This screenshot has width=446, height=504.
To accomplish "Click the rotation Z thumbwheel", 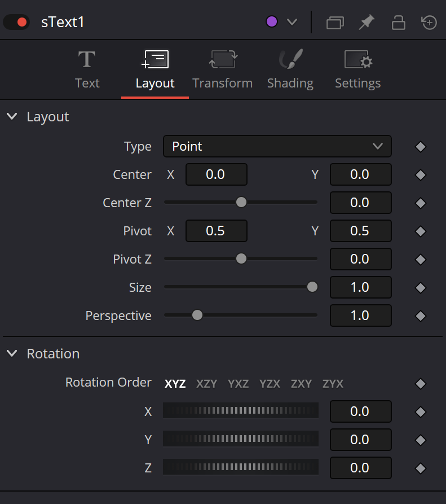I will pos(241,467).
